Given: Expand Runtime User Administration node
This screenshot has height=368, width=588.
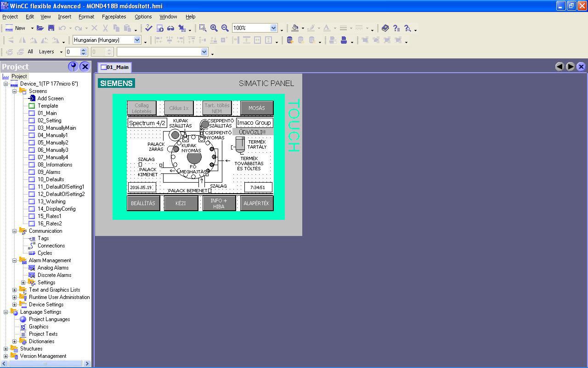Looking at the screenshot, I should point(14,297).
